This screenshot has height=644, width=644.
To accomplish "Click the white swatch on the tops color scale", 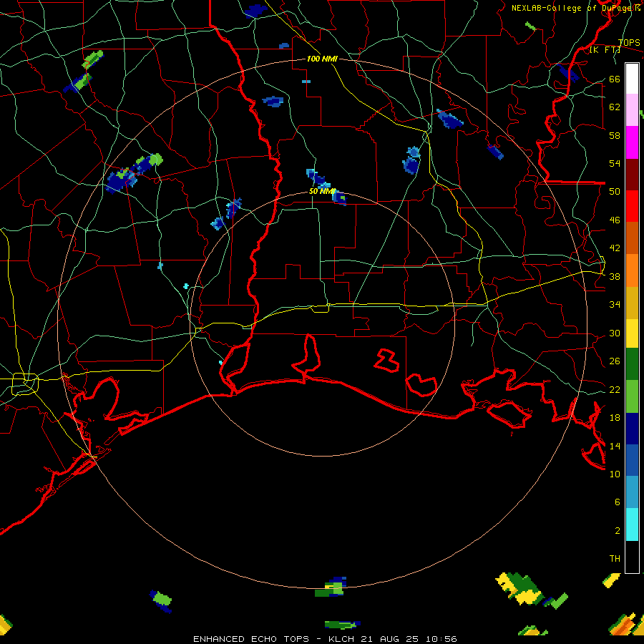I will pos(632,79).
